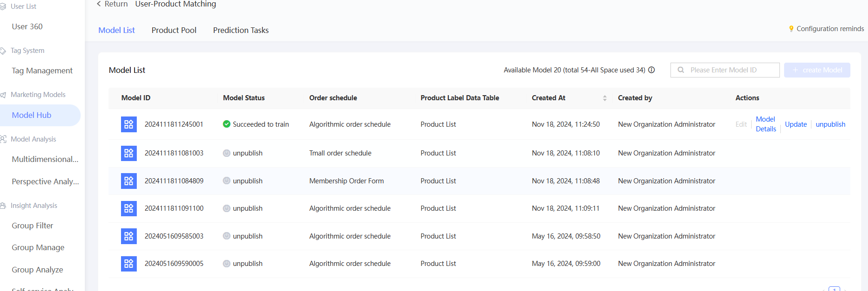Click the model icon for 2024111811245001
868x291 pixels.
click(129, 124)
